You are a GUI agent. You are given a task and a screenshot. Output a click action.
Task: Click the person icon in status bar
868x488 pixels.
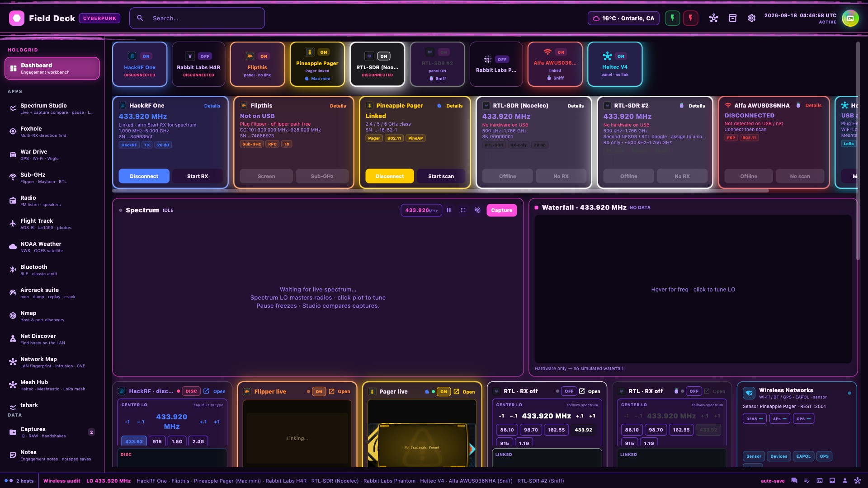[844, 481]
